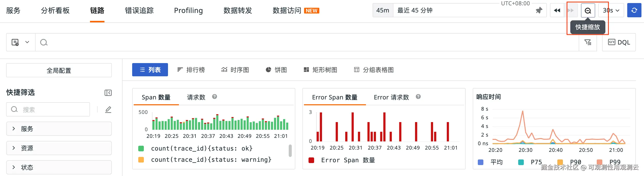644x176 pixels.
Task: Click the legend text count(trace_id){status: ok}
Action: tap(202, 149)
